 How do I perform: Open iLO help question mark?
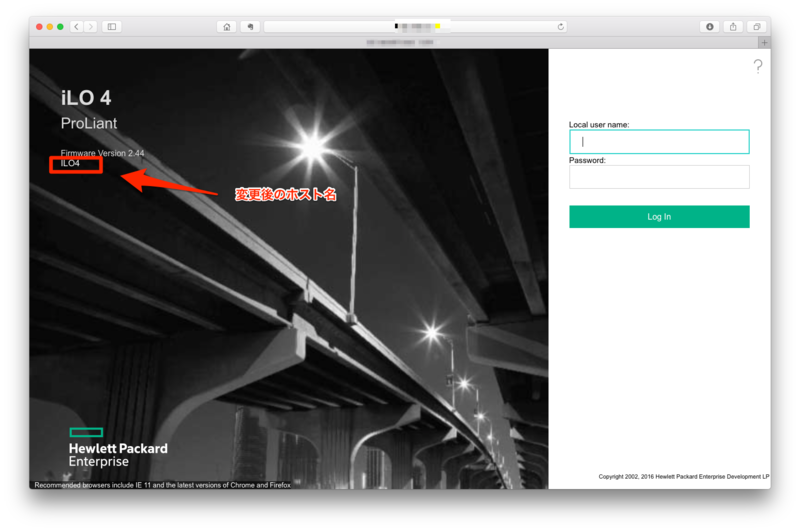point(758,66)
